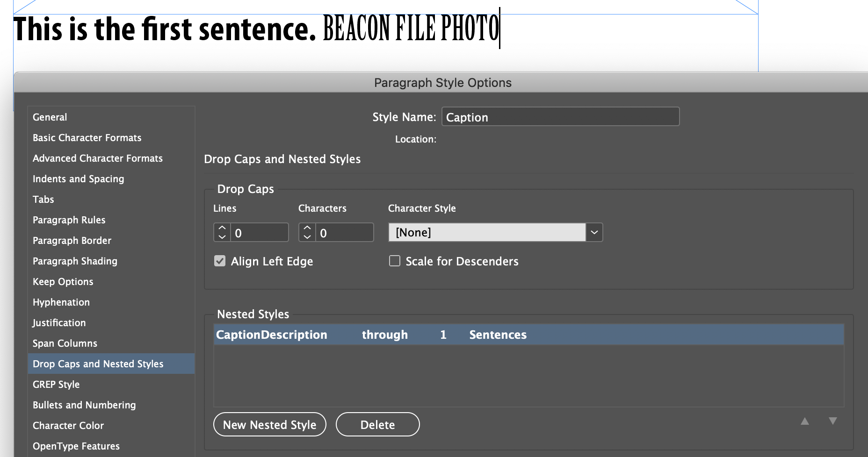
Task: Select the Character Color settings pane
Action: tap(68, 425)
